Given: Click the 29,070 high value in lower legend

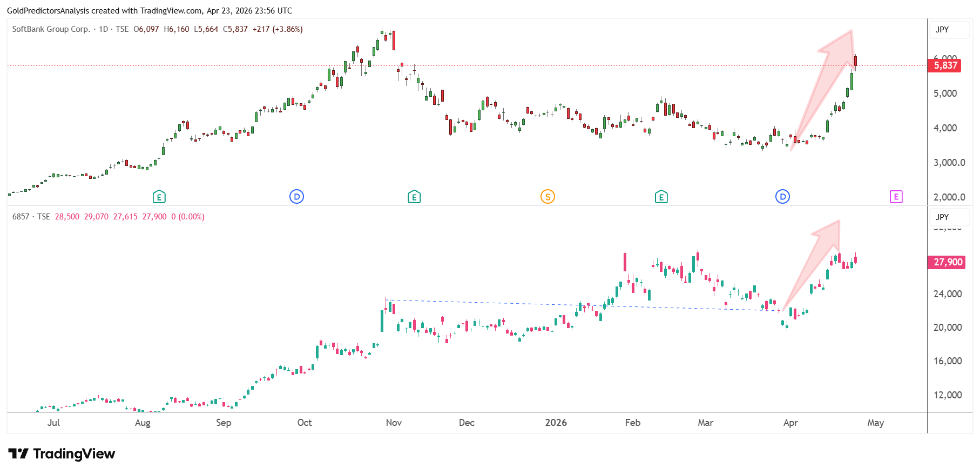Looking at the screenshot, I should [x=96, y=217].
